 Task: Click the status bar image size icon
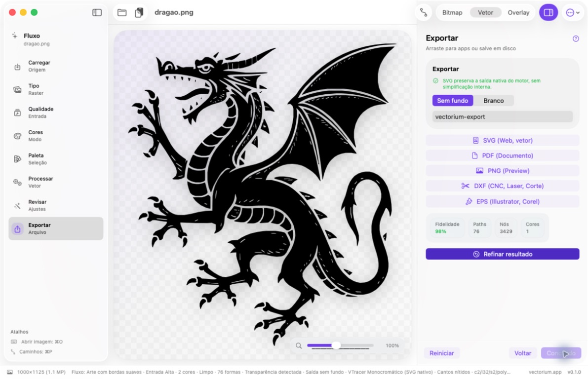click(10, 372)
